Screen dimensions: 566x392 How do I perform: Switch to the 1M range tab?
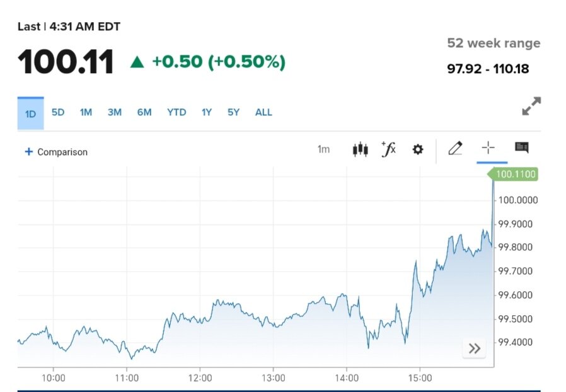[86, 112]
